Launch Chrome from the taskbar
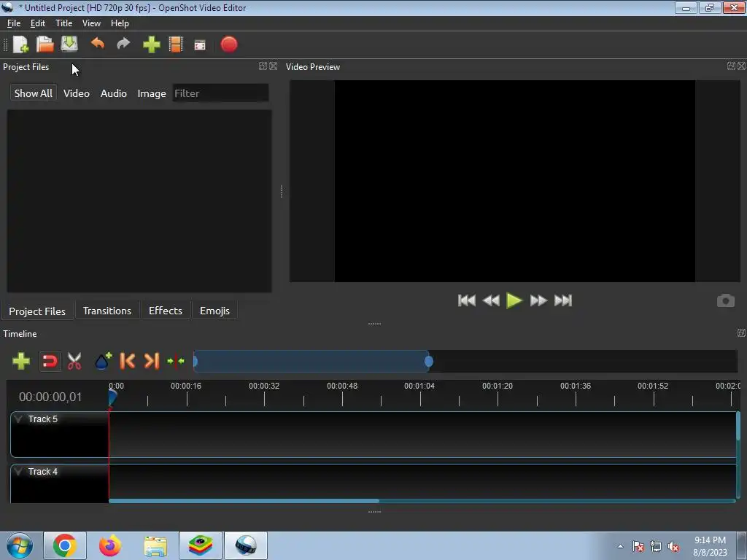This screenshot has height=560, width=747. coord(65,545)
